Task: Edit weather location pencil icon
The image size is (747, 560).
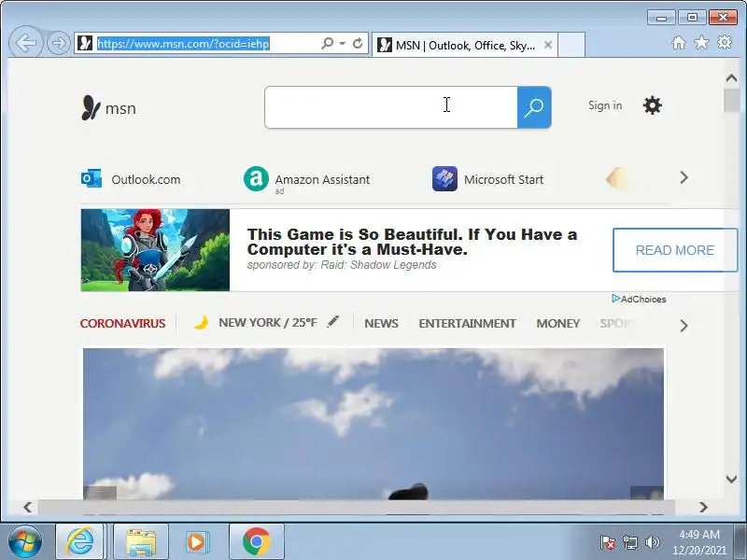Action: click(x=333, y=322)
